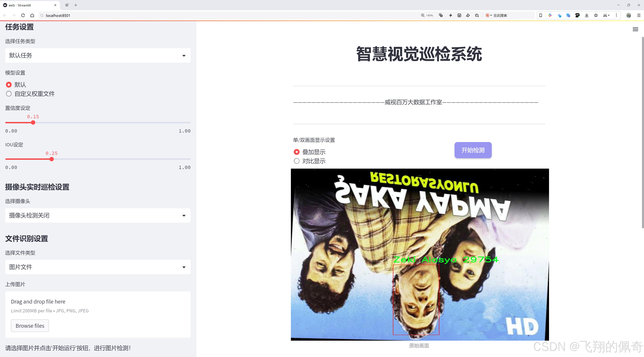This screenshot has height=357, width=644.
Task: Click the blue alert extension icon
Action: 559,15
